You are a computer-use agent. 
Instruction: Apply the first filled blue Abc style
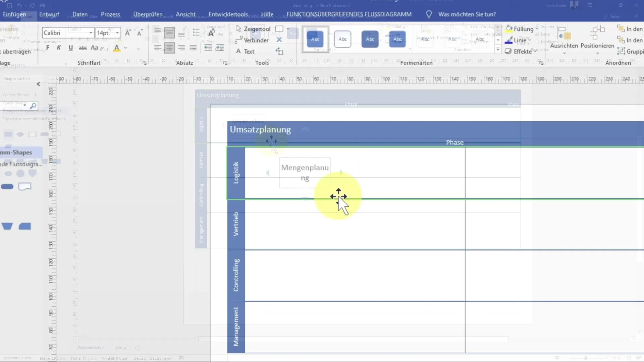click(315, 39)
